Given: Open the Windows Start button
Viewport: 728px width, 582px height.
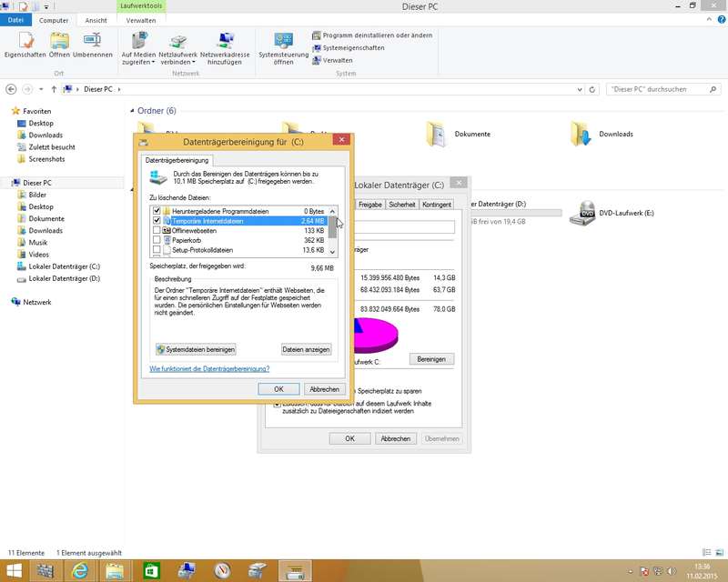Looking at the screenshot, I should (x=15, y=571).
